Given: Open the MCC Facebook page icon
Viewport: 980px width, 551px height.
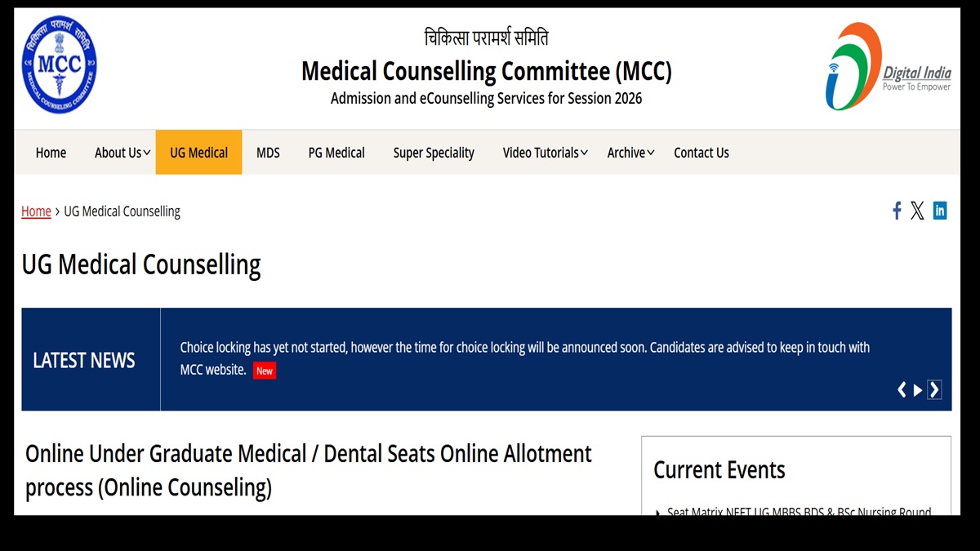Looking at the screenshot, I should pyautogui.click(x=897, y=211).
